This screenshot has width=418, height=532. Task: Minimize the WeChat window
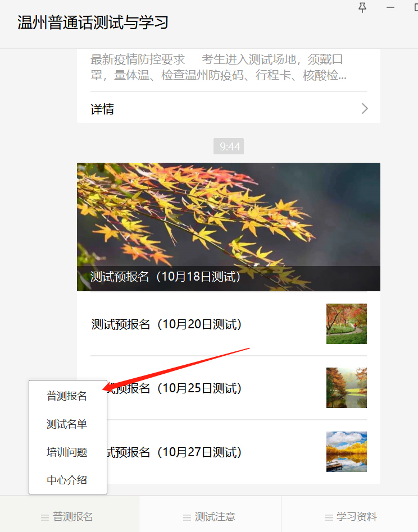pos(390,7)
